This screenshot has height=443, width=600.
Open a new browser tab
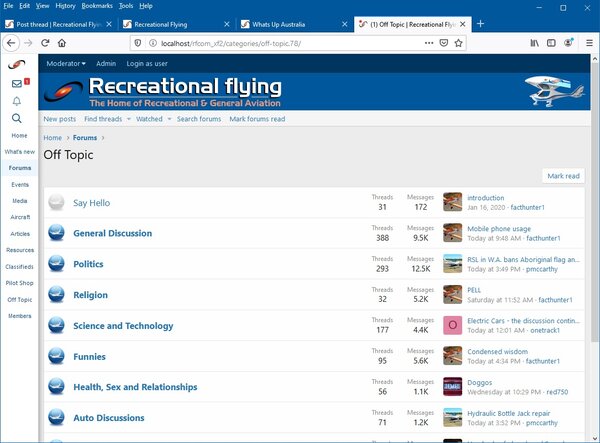tap(481, 23)
